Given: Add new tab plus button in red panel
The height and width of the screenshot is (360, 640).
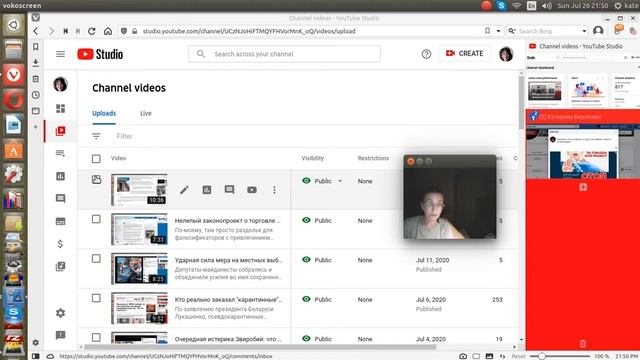Looking at the screenshot, I should 583,187.
